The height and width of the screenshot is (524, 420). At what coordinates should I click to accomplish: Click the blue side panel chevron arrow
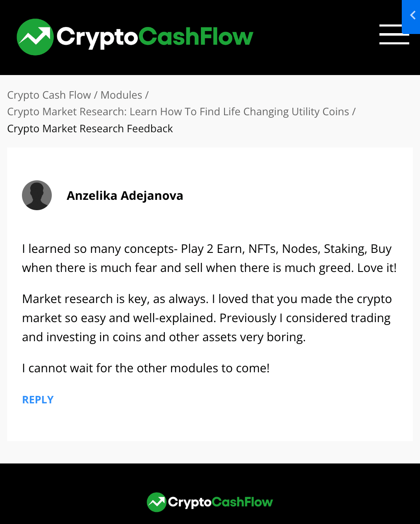(413, 15)
